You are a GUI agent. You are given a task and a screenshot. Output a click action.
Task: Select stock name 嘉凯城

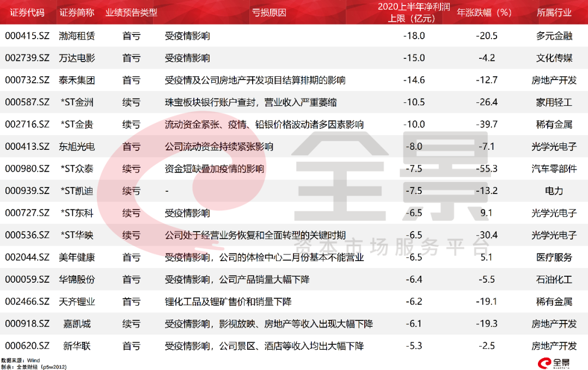pyautogui.click(x=77, y=324)
